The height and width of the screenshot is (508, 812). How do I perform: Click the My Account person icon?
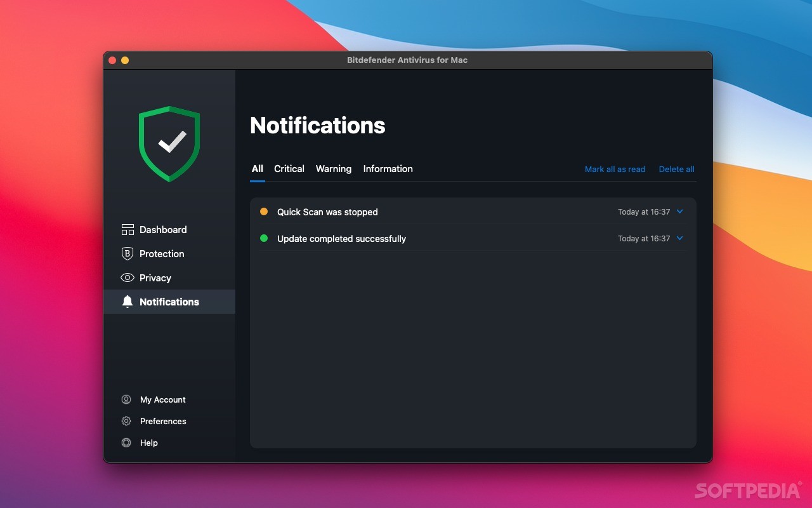pos(126,399)
